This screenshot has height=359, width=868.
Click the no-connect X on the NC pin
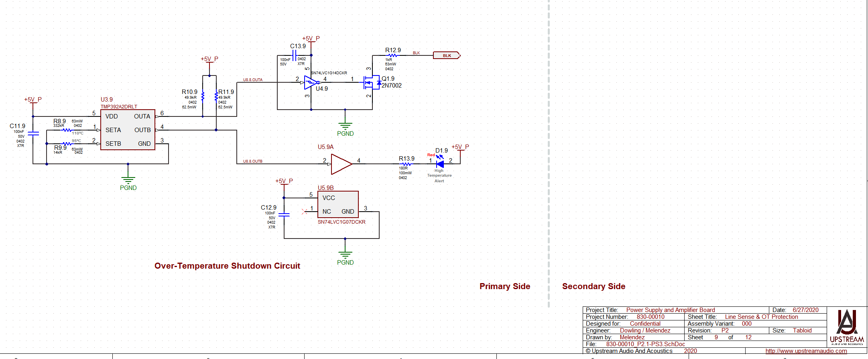(304, 211)
